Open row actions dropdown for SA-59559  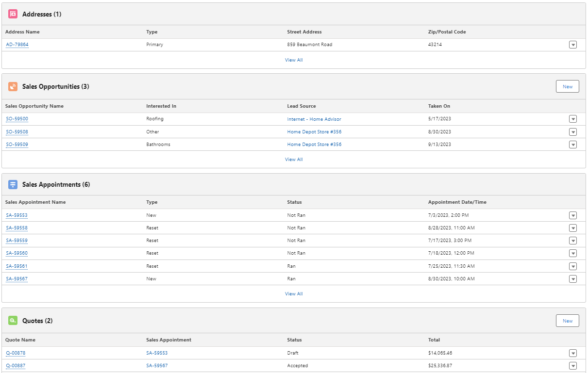tap(573, 241)
